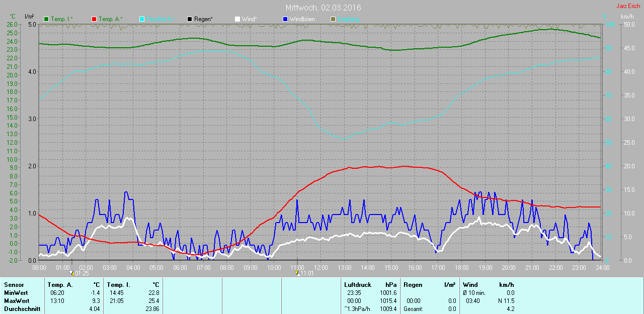Viewport: 644px width, 314px height.
Task: Select the 'Empfang' legend label
Action: (x=348, y=19)
